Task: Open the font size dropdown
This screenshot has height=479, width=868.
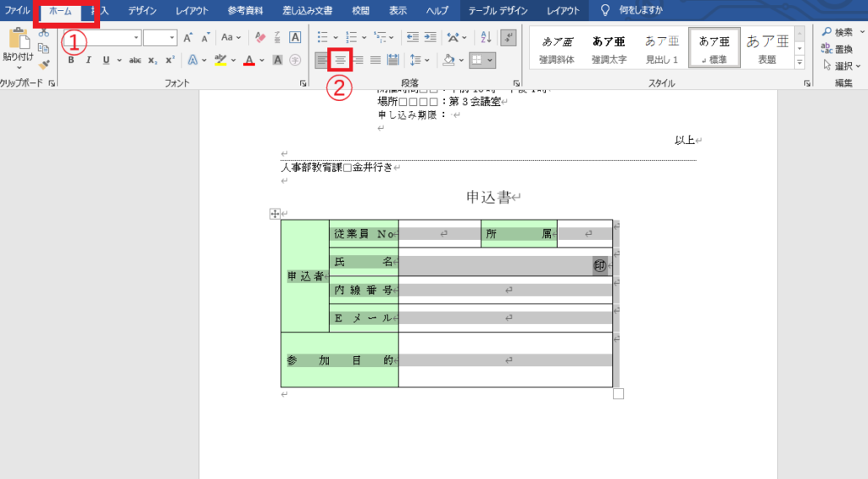Action: click(172, 37)
